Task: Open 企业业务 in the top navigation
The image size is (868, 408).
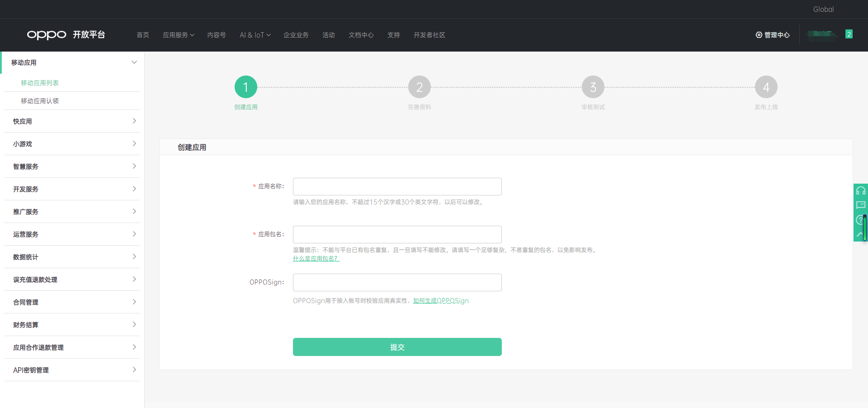Action: coord(296,35)
